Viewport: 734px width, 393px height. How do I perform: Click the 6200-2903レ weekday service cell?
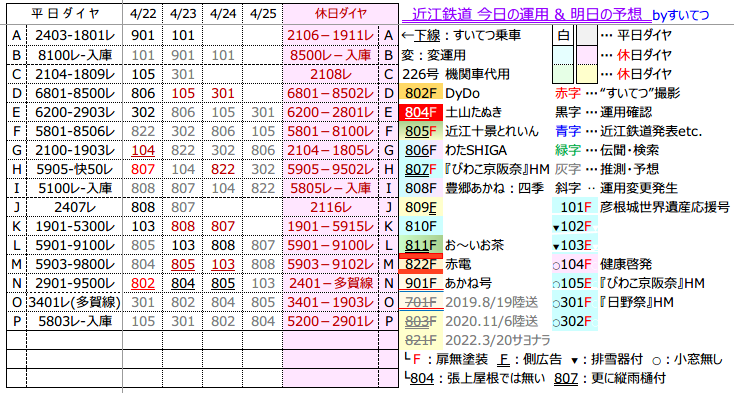(x=74, y=112)
